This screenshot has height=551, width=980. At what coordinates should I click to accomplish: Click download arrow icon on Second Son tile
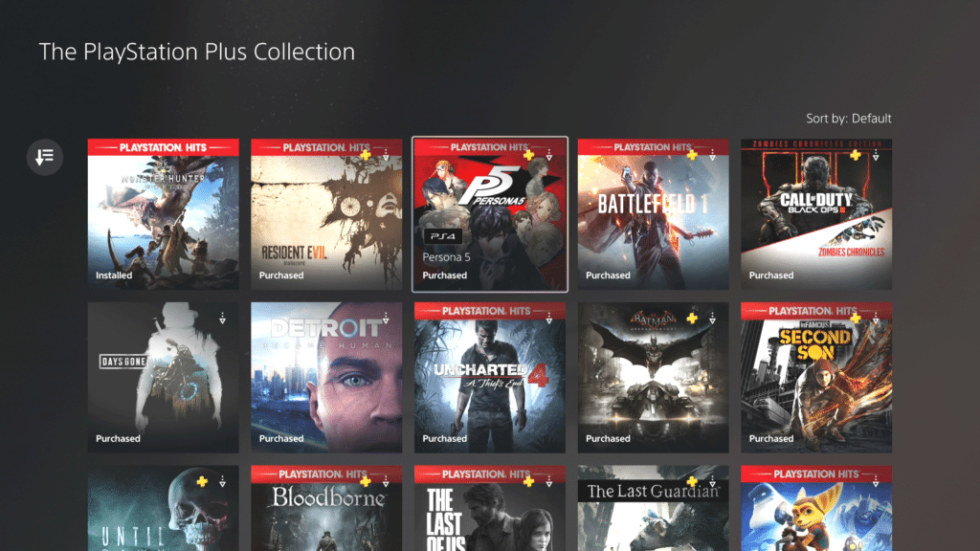(876, 319)
